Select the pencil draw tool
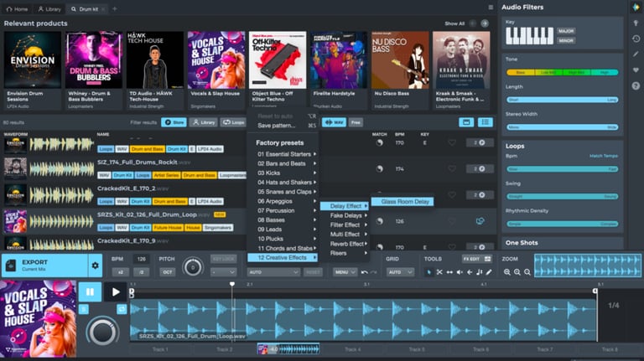Screen dimensions: 644x361 click(x=489, y=272)
